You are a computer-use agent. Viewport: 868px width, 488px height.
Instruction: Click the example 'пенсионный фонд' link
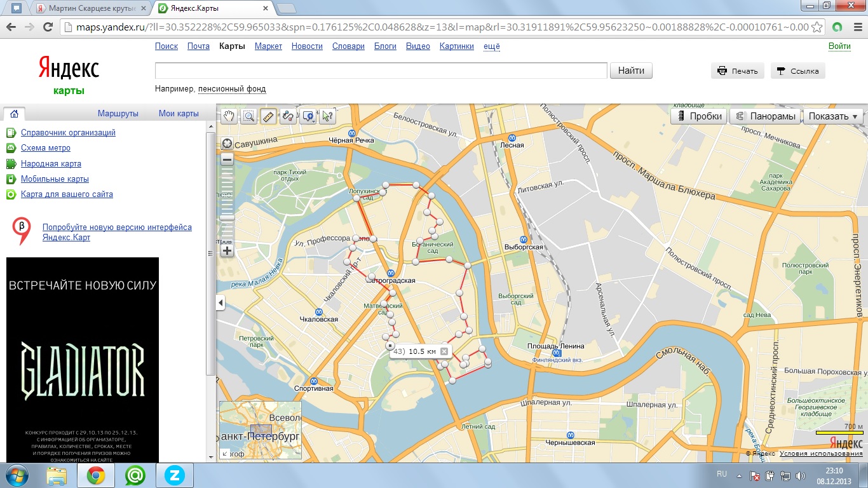pyautogui.click(x=232, y=89)
